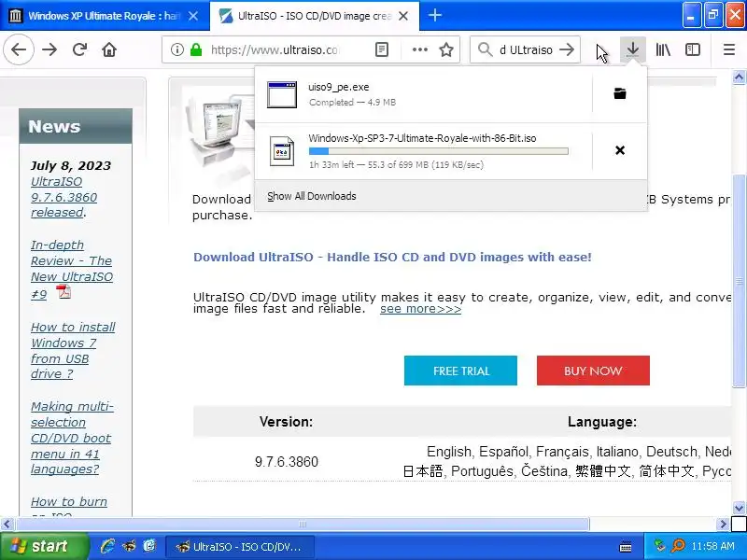The image size is (747, 560).
Task: Open the Library toolbar icon
Action: [x=663, y=49]
